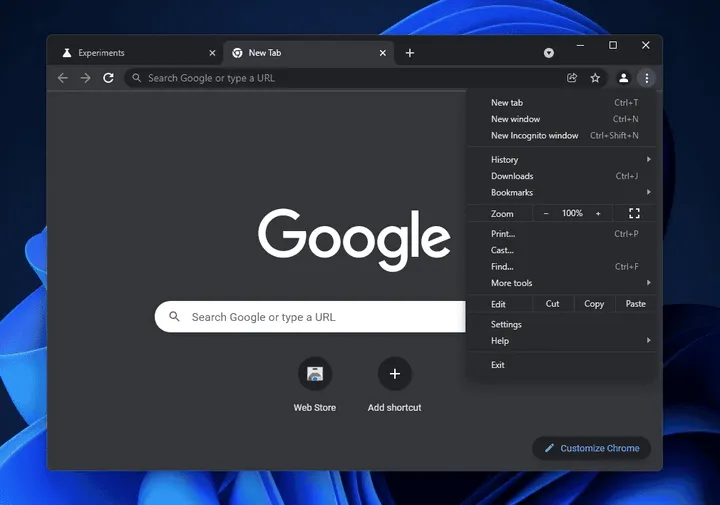Click Cut in the Edit row
Screen dimensions: 720x505
click(552, 304)
